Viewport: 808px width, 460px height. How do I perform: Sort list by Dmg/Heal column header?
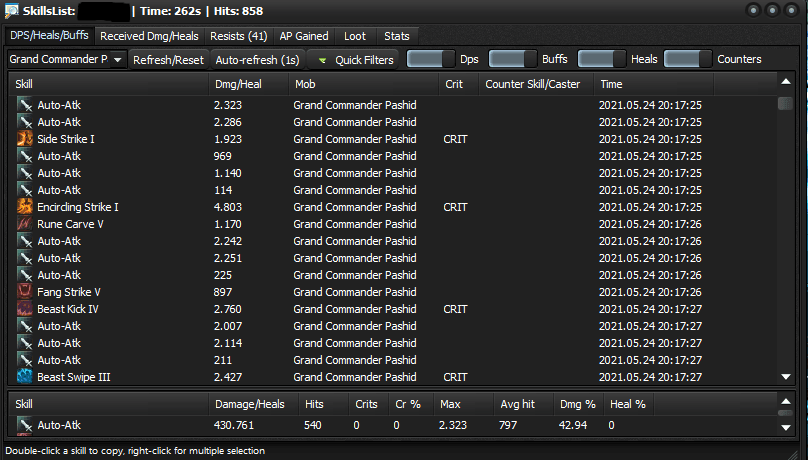tap(236, 85)
